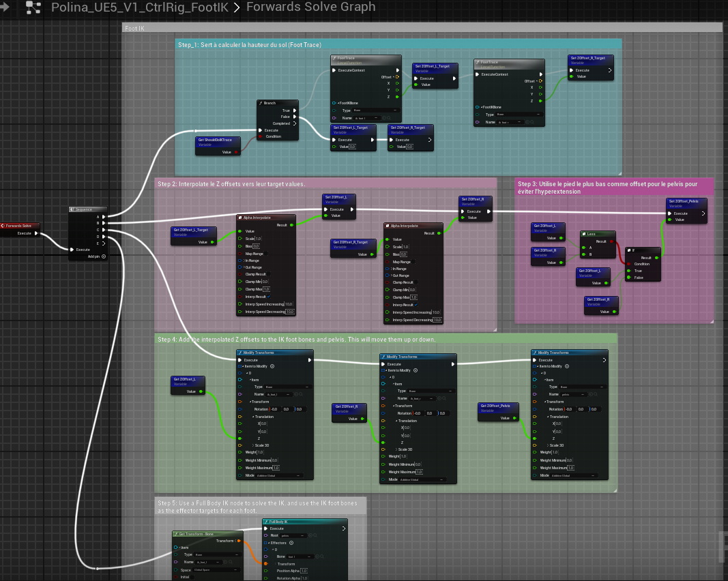
Task: Click output pin B of the Sequence node
Action: click(104, 223)
